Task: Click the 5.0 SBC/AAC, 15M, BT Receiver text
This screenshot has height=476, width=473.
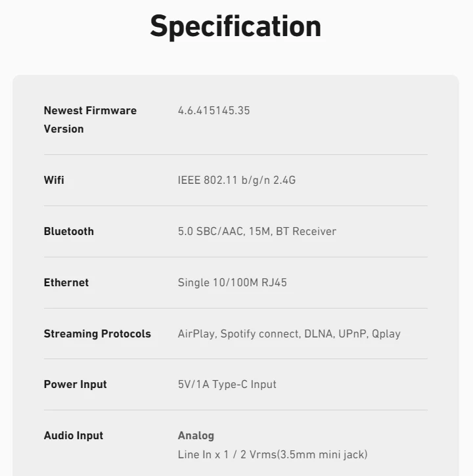Action: (x=257, y=231)
